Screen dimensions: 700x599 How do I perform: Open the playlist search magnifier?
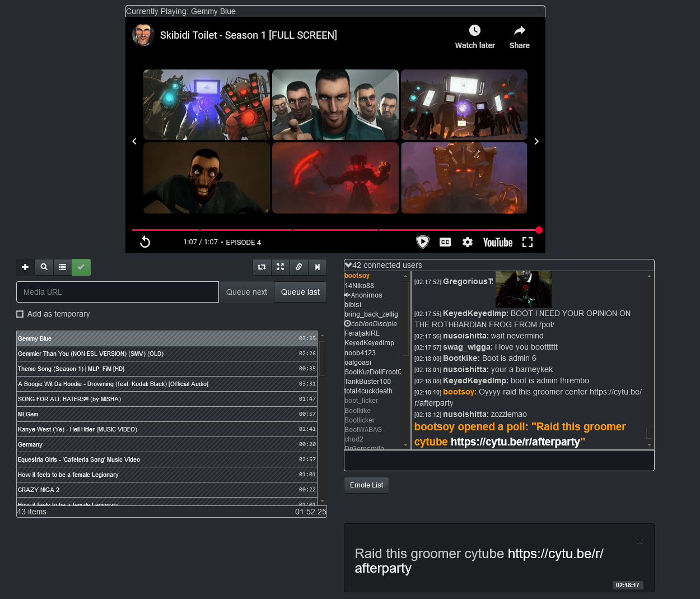44,267
